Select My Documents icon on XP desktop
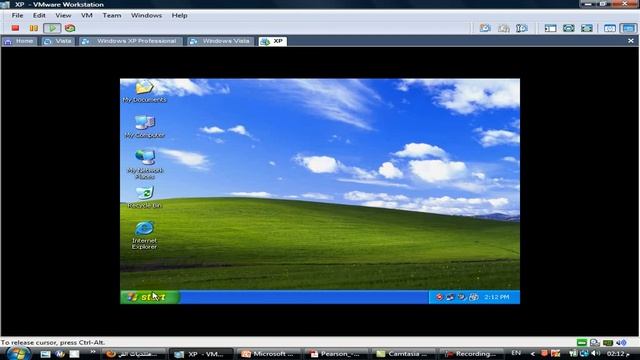 144,91
